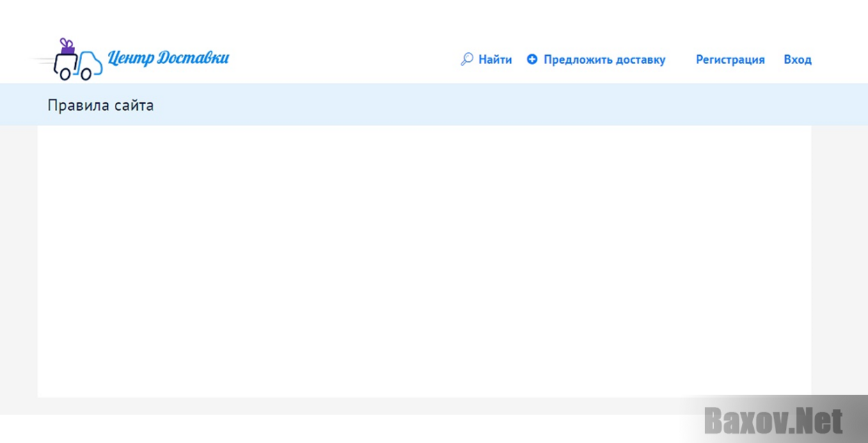The width and height of the screenshot is (868, 443).
Task: Open the Центр Доставки home link
Action: point(168,58)
